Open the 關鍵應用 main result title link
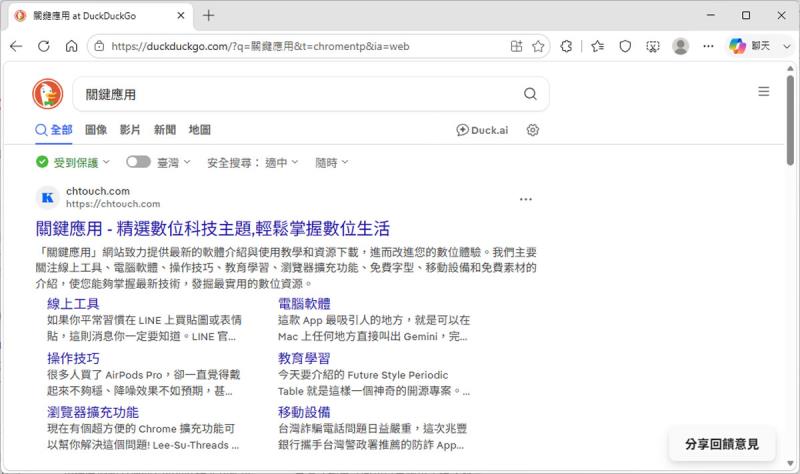 click(213, 229)
